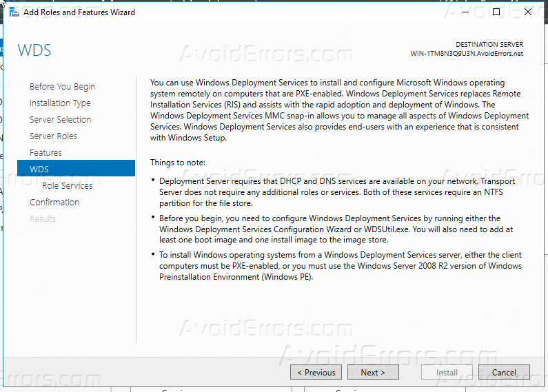Image resolution: width=548 pixels, height=392 pixels.
Task: Select the Server Selection step
Action: [60, 120]
